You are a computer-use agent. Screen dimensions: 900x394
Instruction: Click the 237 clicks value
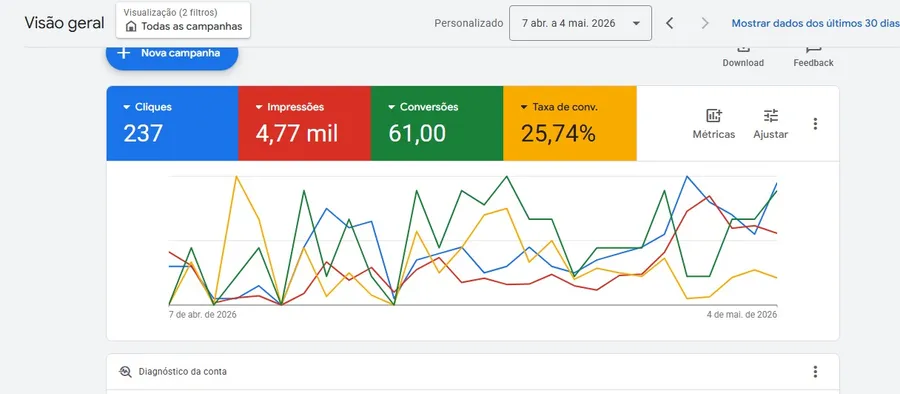click(x=143, y=133)
